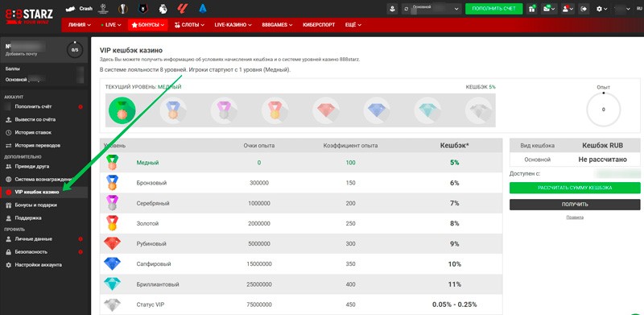Image resolution: width=644 pixels, height=315 pixels.
Task: Open the Правила link
Action: pos(575,218)
